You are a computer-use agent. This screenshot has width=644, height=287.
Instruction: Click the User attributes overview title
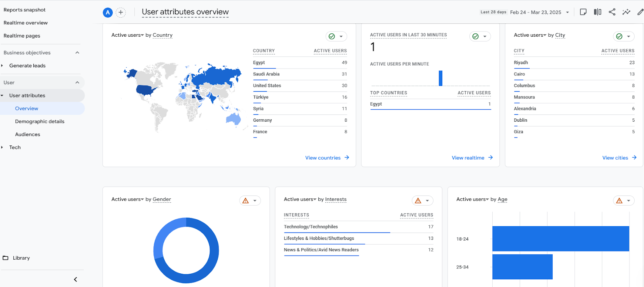185,12
